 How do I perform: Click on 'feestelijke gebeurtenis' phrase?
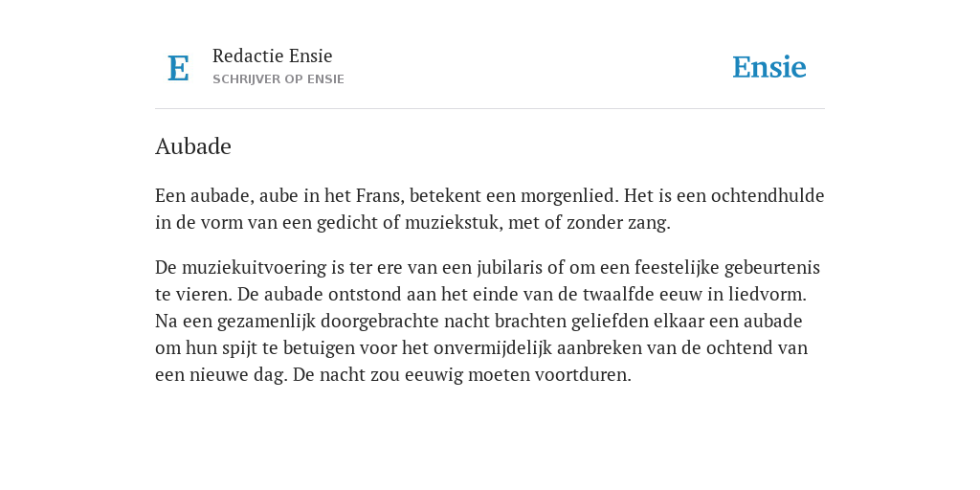click(727, 268)
